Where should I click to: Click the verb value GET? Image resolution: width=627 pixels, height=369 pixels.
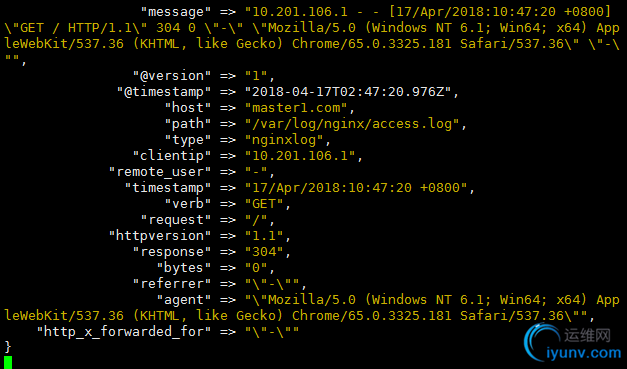(264, 204)
